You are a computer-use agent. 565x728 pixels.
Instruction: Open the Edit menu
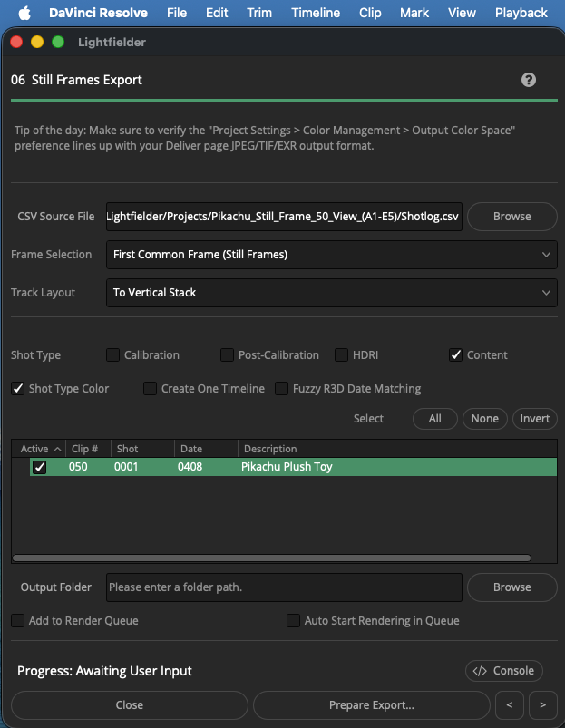(x=217, y=13)
